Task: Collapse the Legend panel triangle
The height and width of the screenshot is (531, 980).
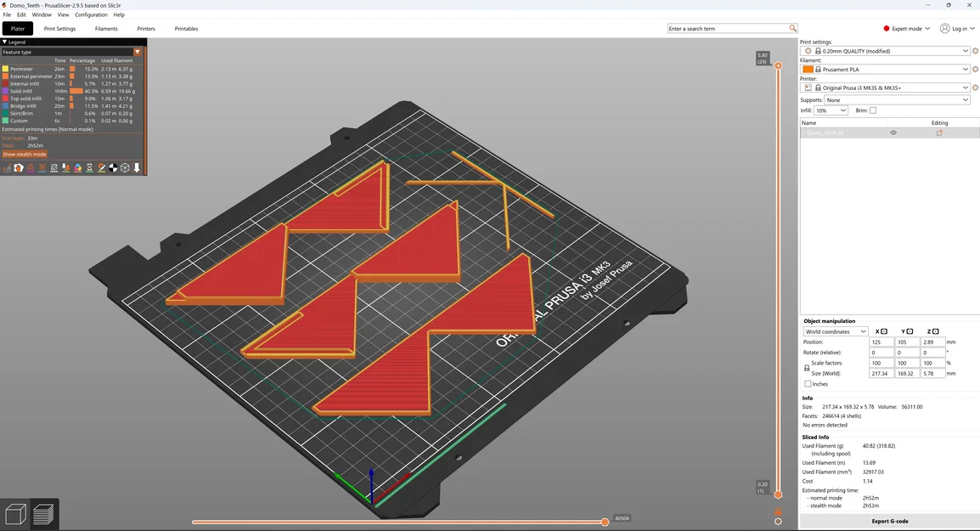Action: coord(4,42)
